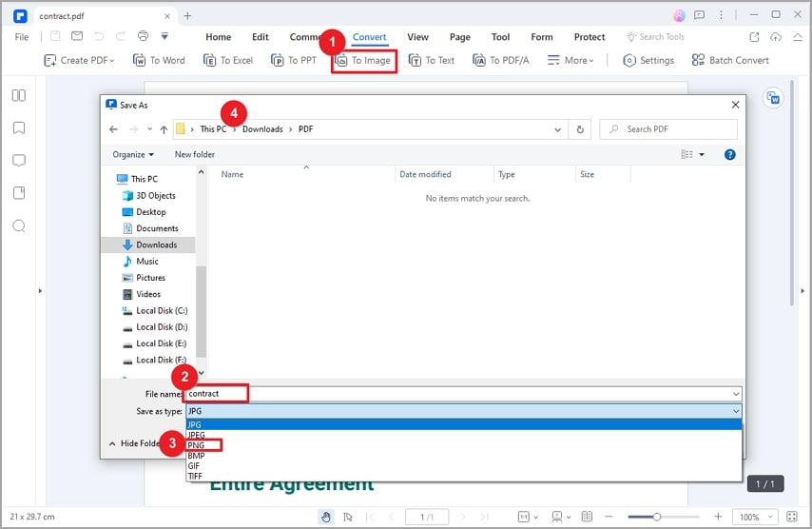Click the floating convert-to-Word icon
Viewport: 812px width, 529px height.
773,98
